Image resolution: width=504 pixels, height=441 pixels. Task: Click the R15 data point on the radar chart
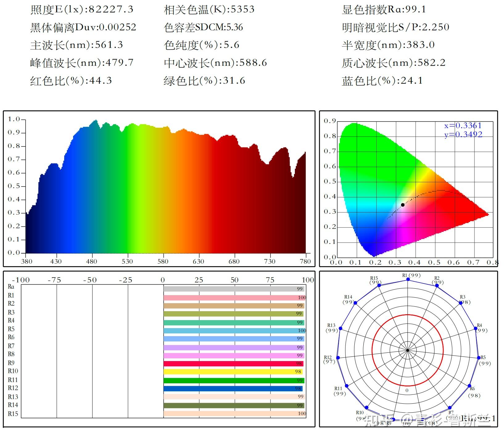click(x=379, y=285)
